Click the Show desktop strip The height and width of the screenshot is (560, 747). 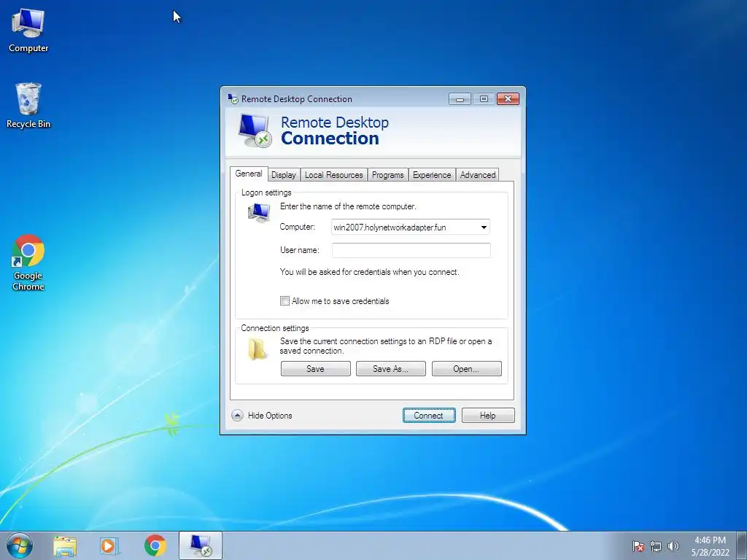[742, 545]
